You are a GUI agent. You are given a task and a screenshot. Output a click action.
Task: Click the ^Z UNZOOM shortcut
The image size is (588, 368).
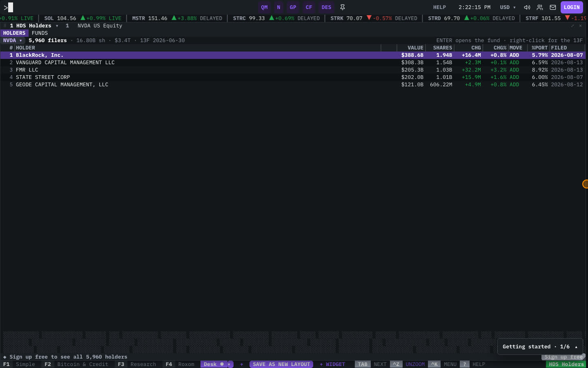[408, 364]
